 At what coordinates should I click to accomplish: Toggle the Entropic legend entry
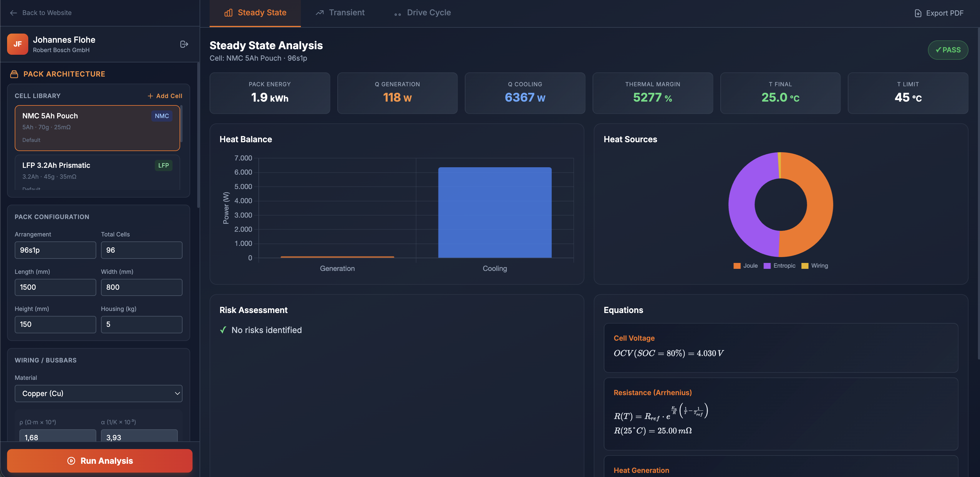pyautogui.click(x=779, y=266)
